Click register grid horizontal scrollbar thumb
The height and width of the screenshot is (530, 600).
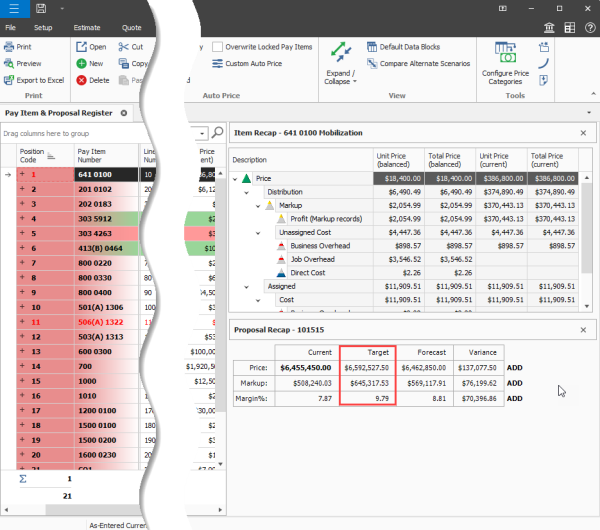point(93,510)
